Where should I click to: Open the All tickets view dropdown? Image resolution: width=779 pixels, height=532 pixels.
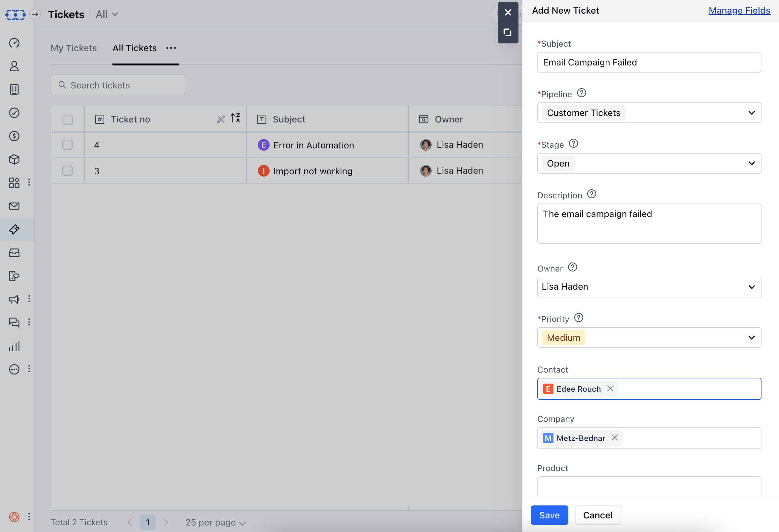coord(107,14)
